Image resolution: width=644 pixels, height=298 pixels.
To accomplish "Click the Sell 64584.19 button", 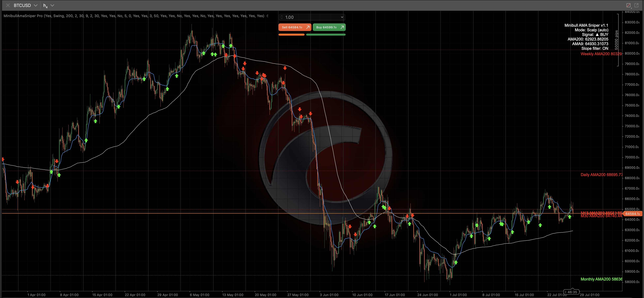I will pos(295,27).
